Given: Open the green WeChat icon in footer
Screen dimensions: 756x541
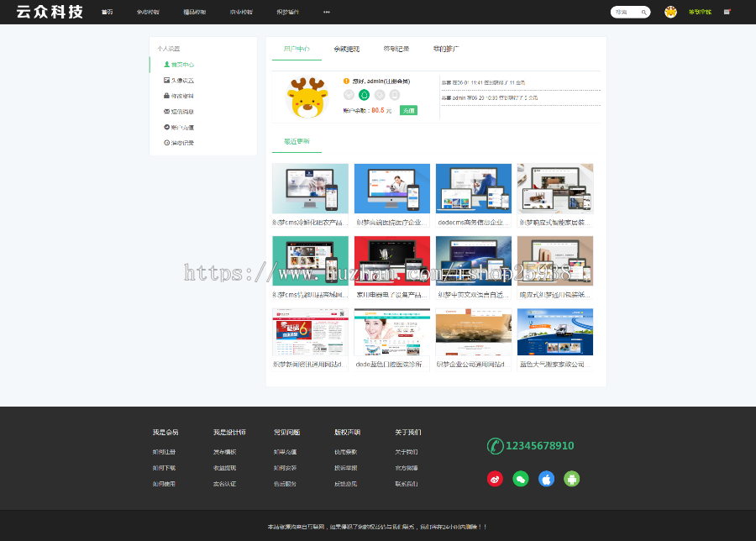Looking at the screenshot, I should pyautogui.click(x=521, y=479).
